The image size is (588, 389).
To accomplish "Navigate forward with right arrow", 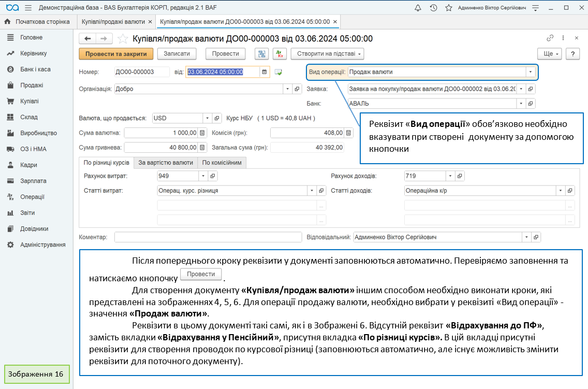I will tap(104, 39).
